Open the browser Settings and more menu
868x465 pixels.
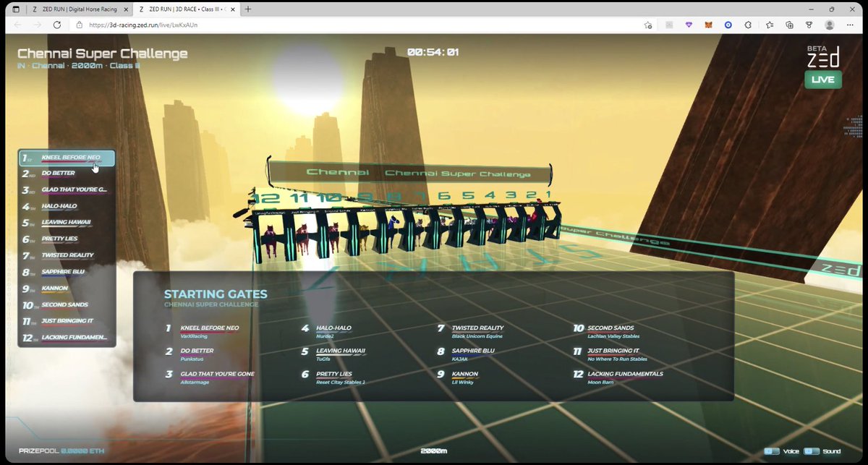coord(851,25)
